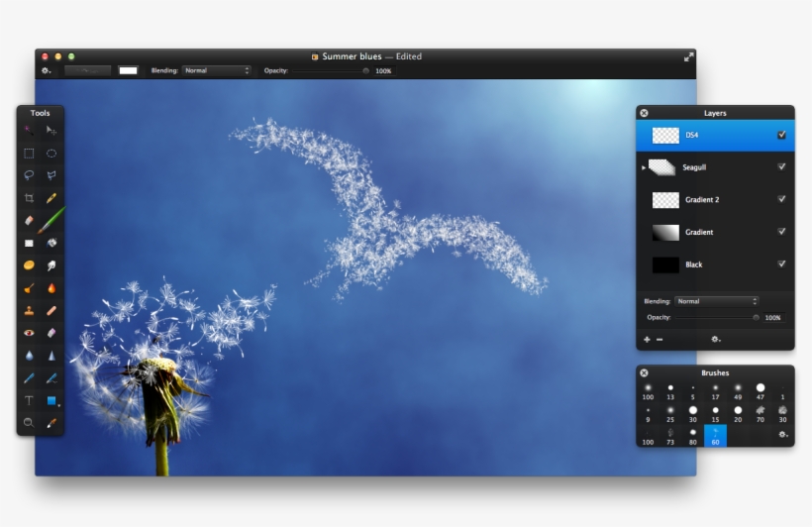The width and height of the screenshot is (812, 527).
Task: Select the Dodge tool
Action: click(29, 288)
